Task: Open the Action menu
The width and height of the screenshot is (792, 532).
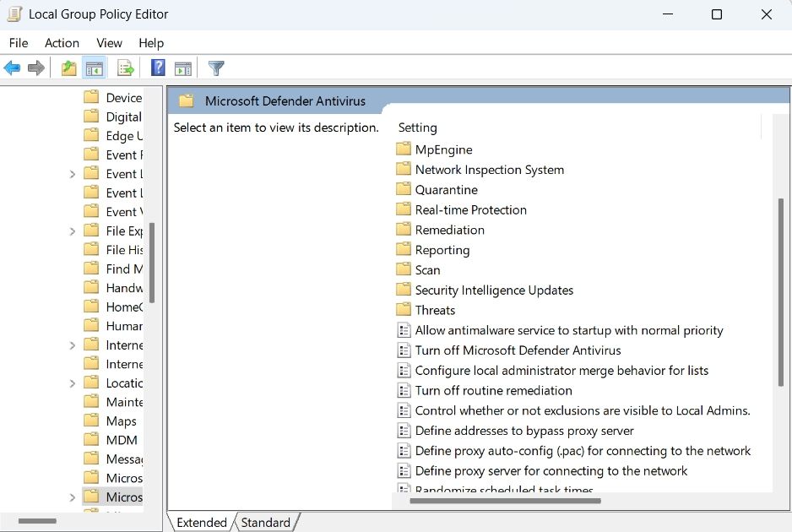Action: coord(62,43)
